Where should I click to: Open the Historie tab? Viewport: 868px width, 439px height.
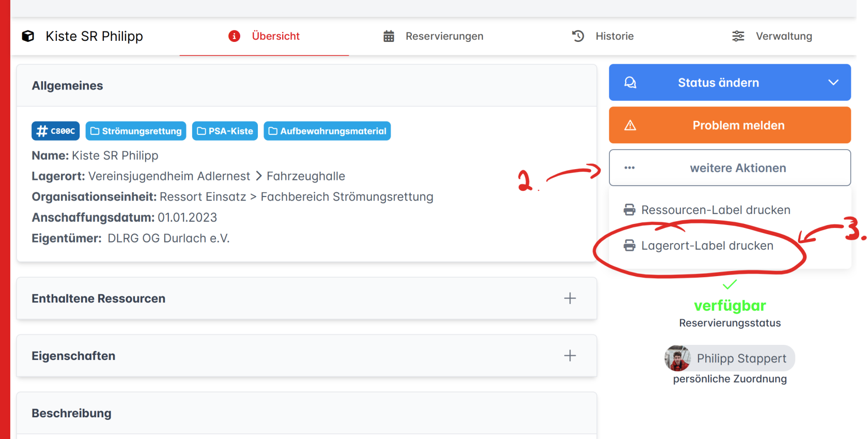tap(614, 36)
